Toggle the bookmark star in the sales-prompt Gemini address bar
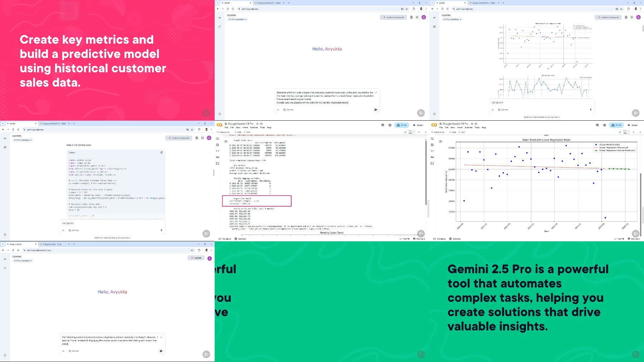The height and width of the screenshot is (362, 644). point(406,9)
